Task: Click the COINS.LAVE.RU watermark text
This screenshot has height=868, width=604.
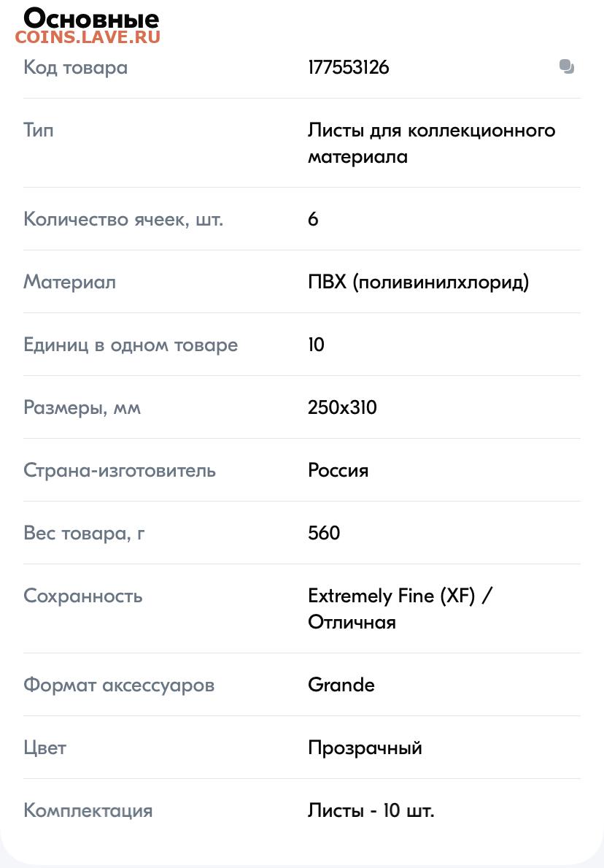Action: pyautogui.click(x=88, y=37)
